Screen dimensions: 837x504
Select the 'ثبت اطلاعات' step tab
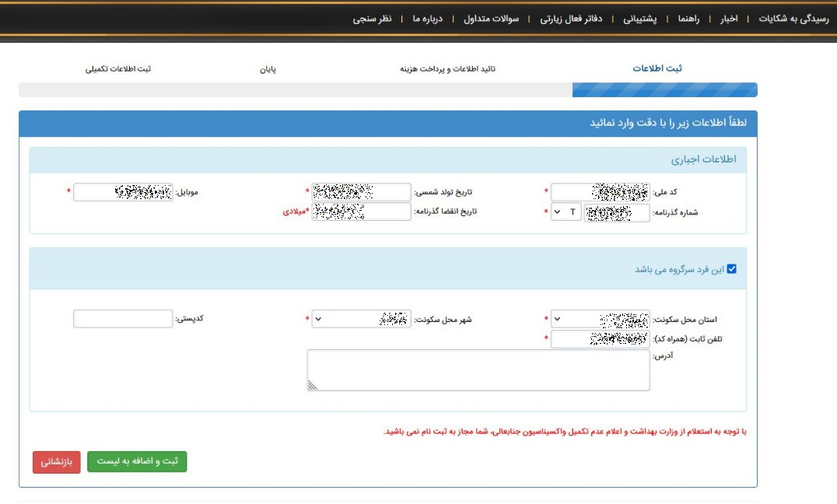tap(657, 68)
